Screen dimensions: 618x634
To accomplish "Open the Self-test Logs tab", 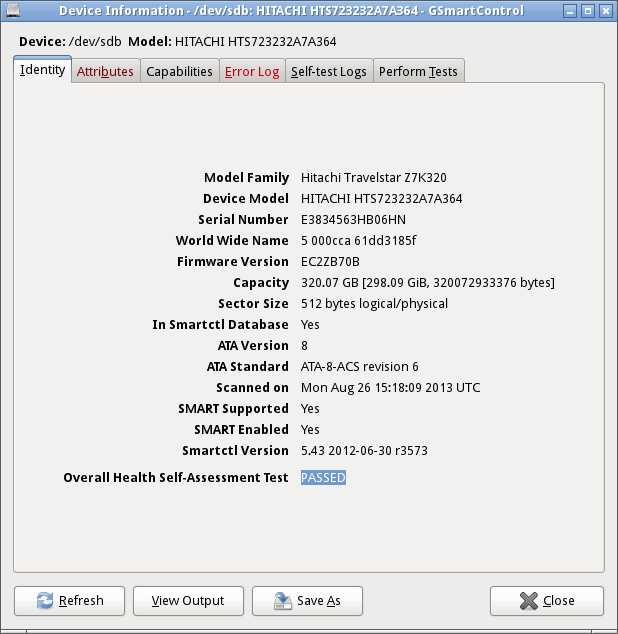I will [329, 71].
